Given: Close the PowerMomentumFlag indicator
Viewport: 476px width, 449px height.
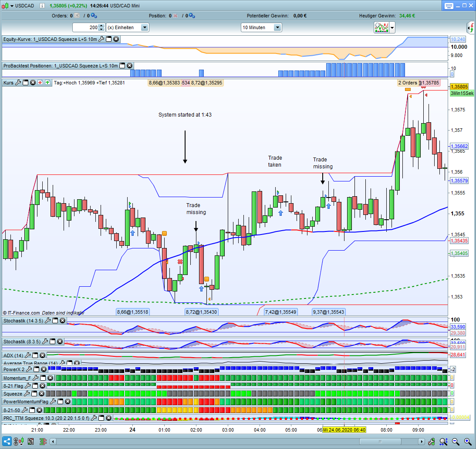Looking at the screenshot, I should [x=68, y=402].
